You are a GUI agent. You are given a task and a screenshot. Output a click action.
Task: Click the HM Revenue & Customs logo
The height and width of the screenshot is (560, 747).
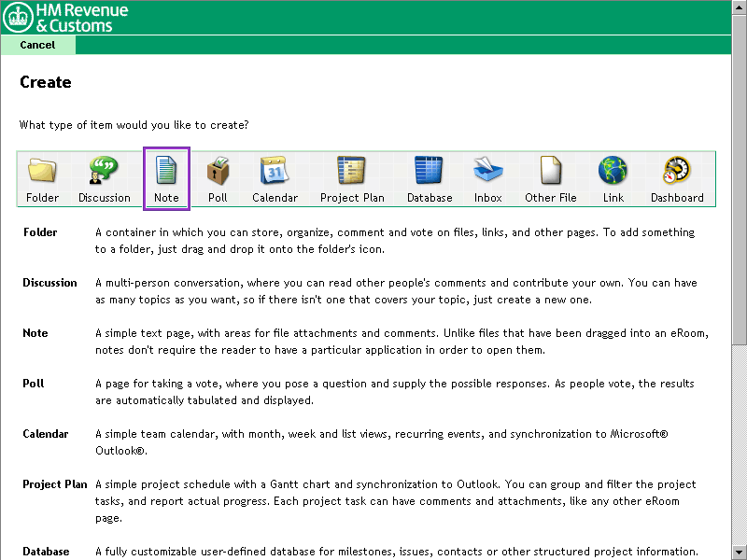point(66,18)
